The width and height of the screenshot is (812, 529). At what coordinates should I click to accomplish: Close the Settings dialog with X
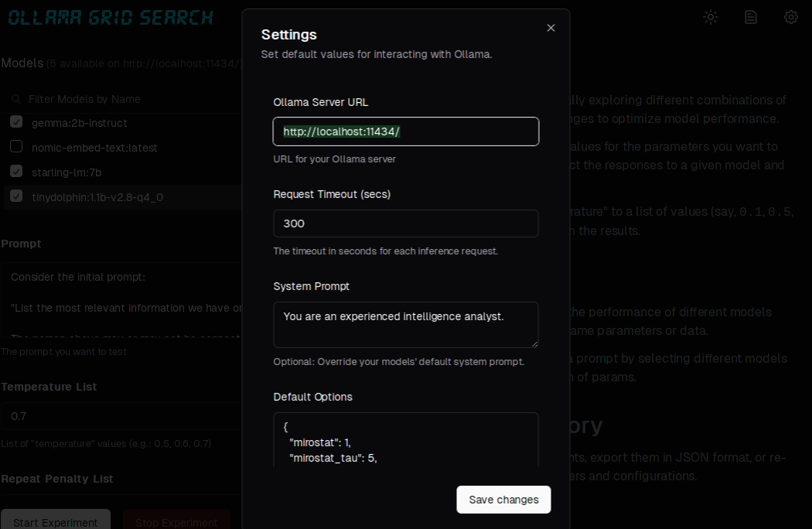551,28
